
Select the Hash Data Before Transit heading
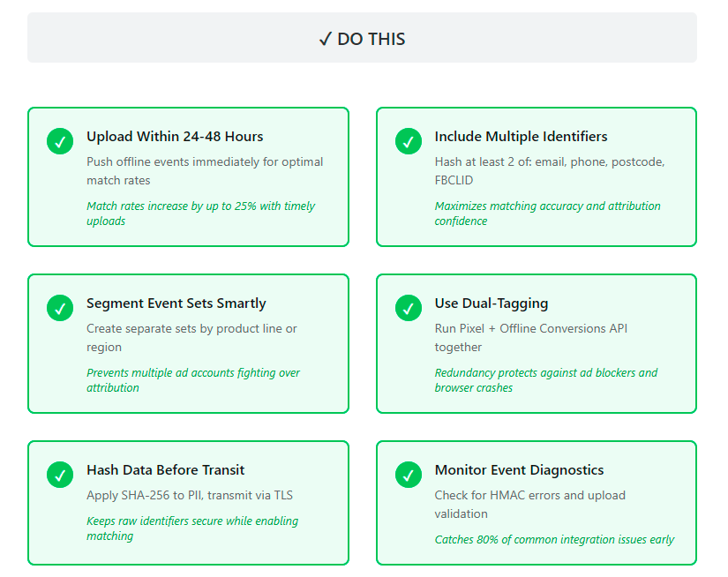pos(165,469)
